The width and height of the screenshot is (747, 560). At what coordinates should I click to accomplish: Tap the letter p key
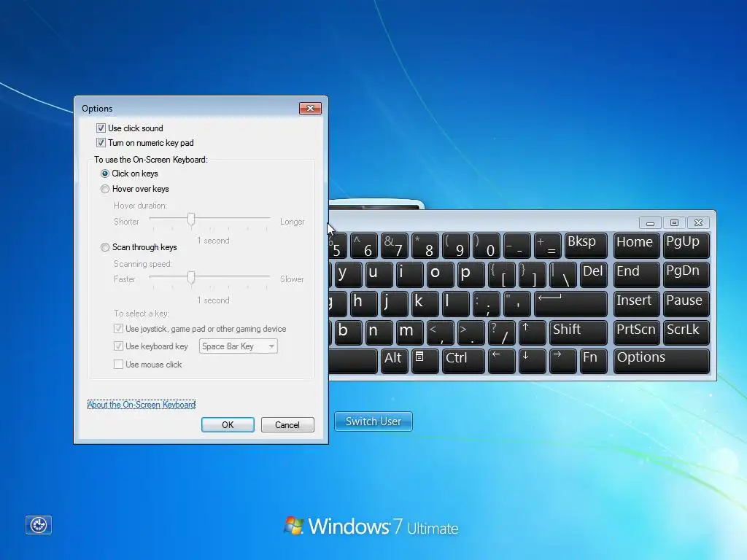pyautogui.click(x=471, y=274)
